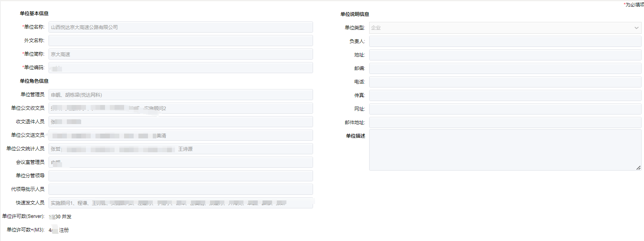Click the 单位管理员 field
Image resolution: width=644 pixels, height=241 pixels.
(x=181, y=95)
